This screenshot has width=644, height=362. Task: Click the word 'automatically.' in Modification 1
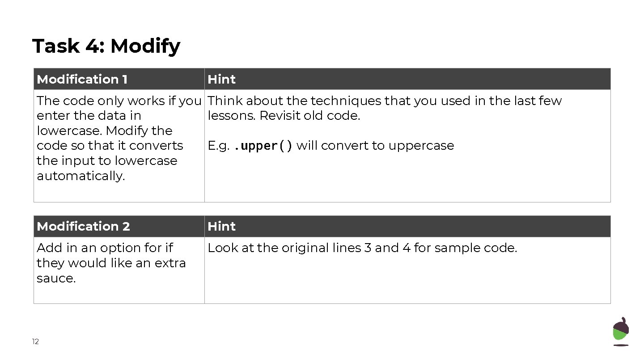click(80, 176)
